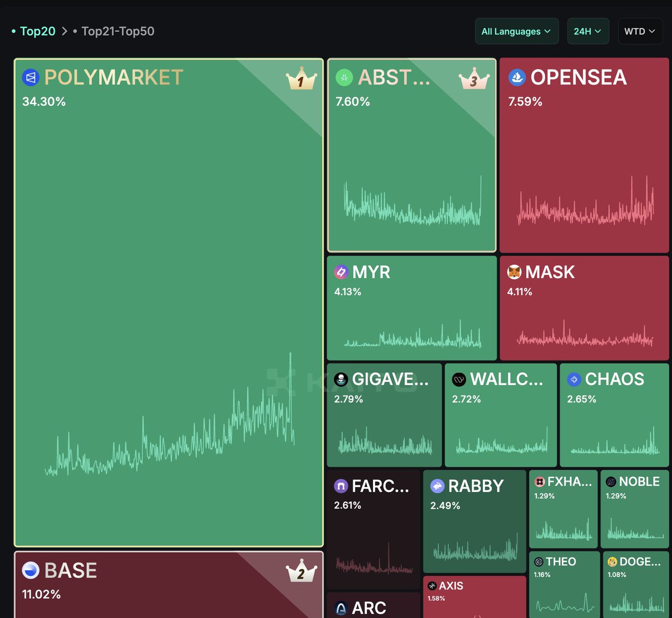Click the Rabby wallet logo icon

[437, 486]
